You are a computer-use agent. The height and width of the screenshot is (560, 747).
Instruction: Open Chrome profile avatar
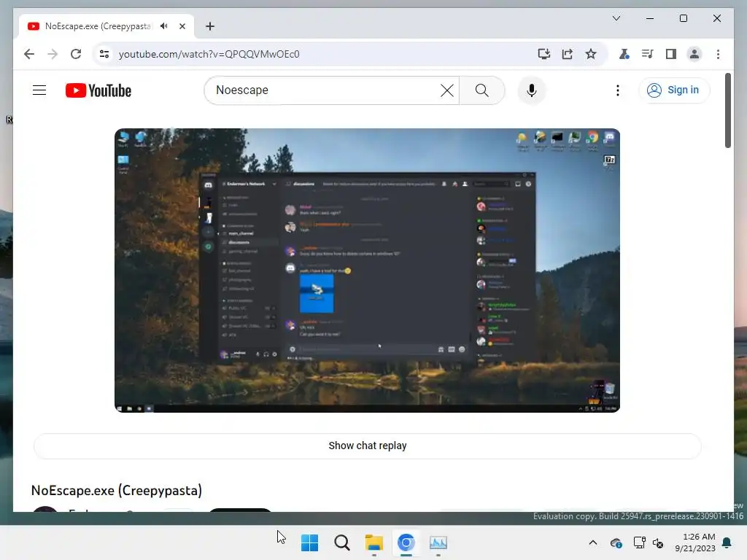(694, 54)
